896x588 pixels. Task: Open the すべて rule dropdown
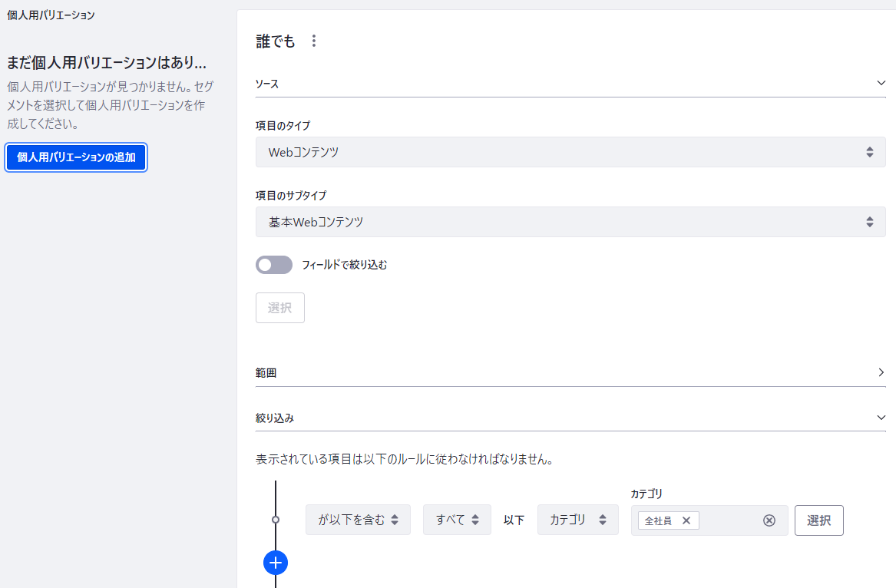click(x=457, y=520)
